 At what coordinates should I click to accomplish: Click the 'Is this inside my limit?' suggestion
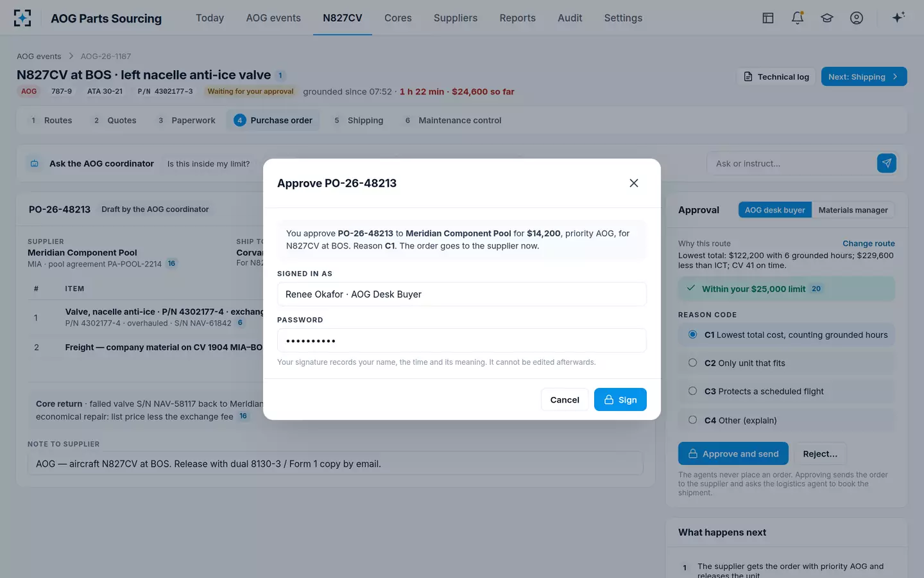209,164
